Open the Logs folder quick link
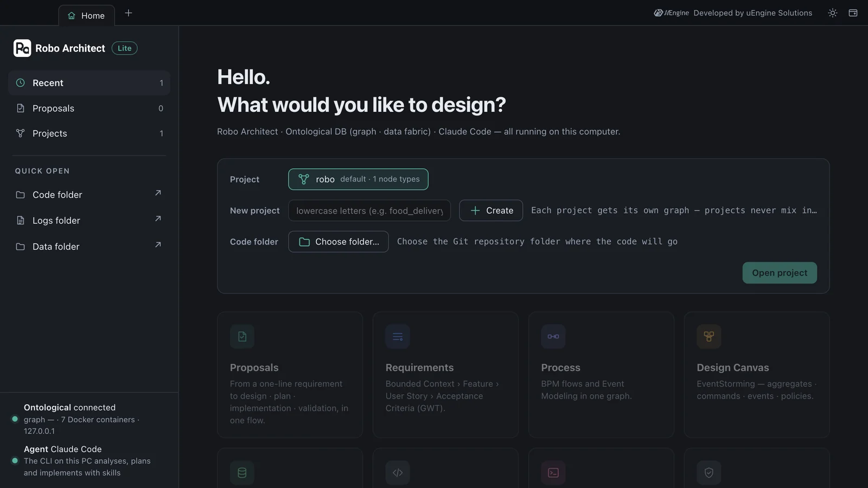Image resolution: width=868 pixels, height=488 pixels. 89,221
